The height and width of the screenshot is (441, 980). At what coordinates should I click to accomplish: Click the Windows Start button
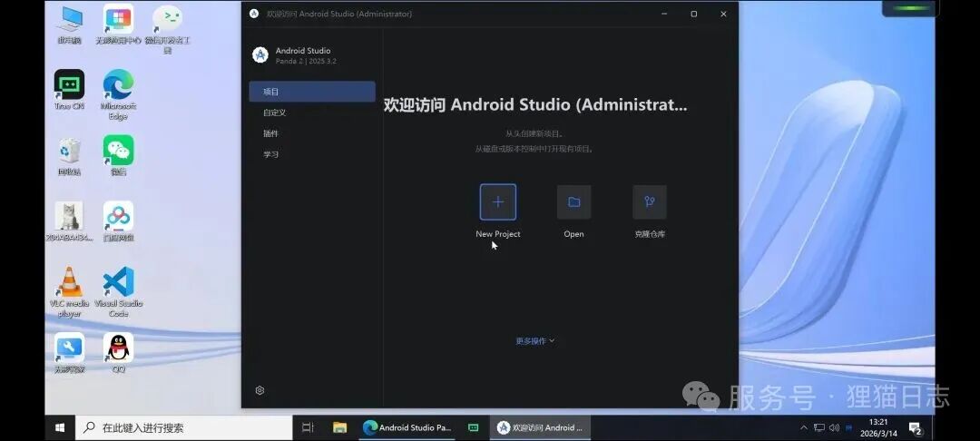click(60, 428)
